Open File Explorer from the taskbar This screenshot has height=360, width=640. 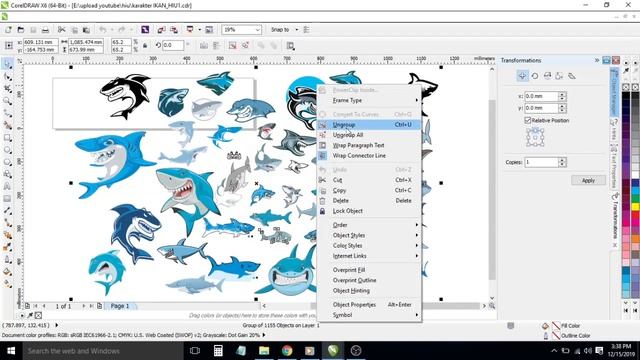click(264, 351)
